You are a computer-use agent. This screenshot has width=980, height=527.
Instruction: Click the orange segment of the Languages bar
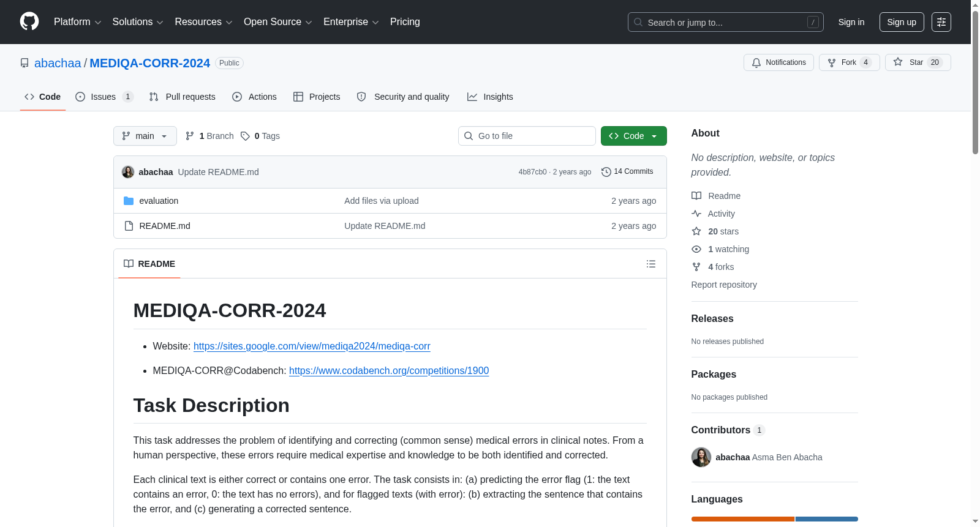coord(742,519)
